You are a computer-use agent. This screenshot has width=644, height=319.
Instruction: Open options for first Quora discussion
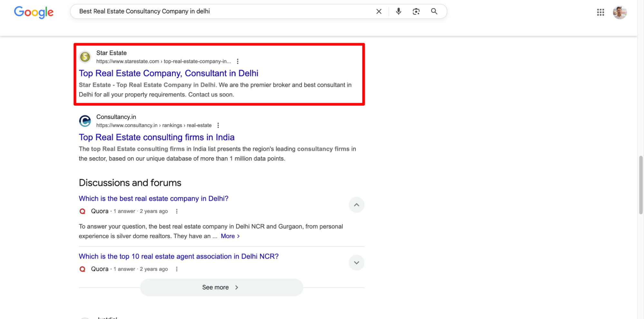click(177, 211)
